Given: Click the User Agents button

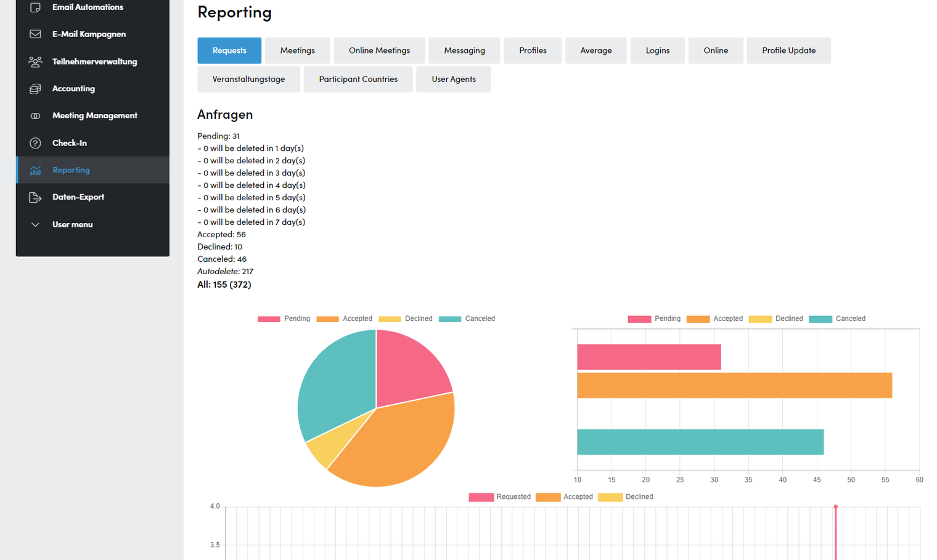Looking at the screenshot, I should click(454, 79).
